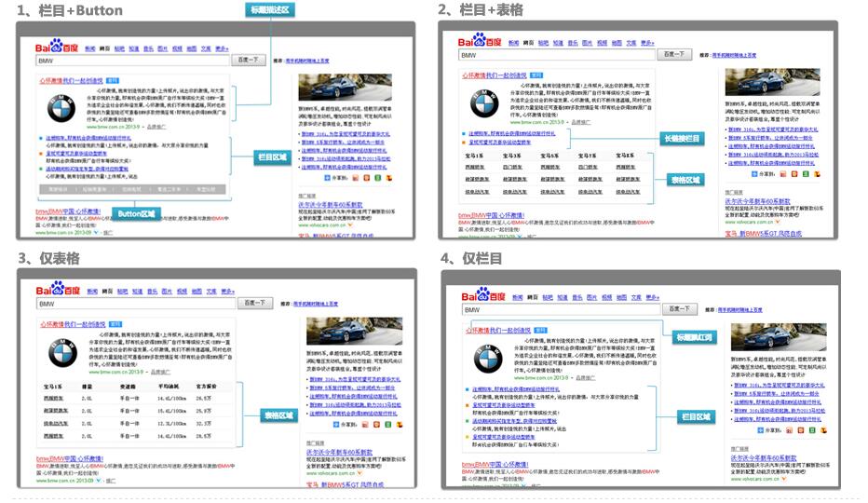Click green share icon in 仅栏目 panel

click(812, 429)
